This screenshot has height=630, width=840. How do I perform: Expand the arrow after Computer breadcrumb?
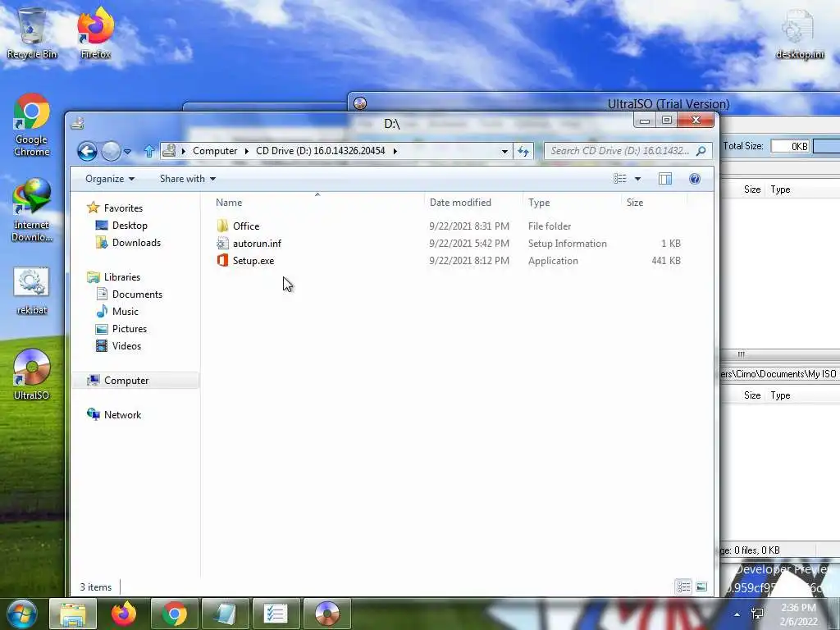[246, 151]
